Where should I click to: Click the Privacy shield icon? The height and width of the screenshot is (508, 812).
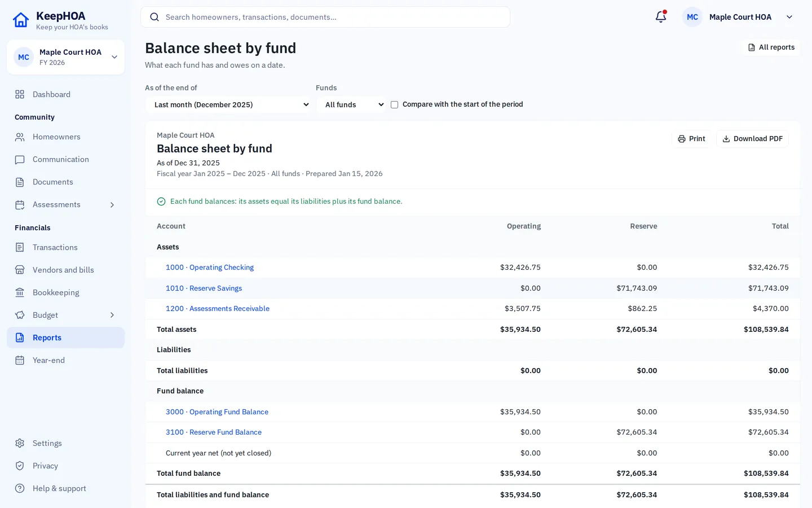click(20, 466)
